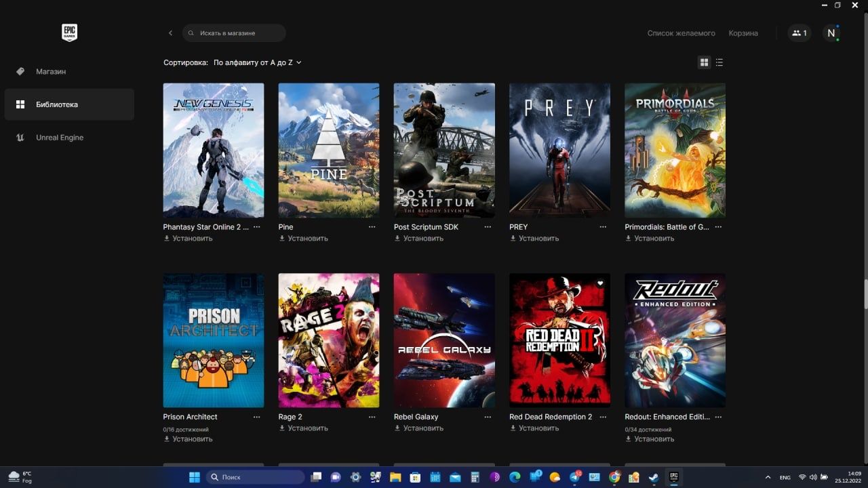Open three-dot menu for Redout: Enhanced Edition
868x488 pixels.
[x=718, y=417]
